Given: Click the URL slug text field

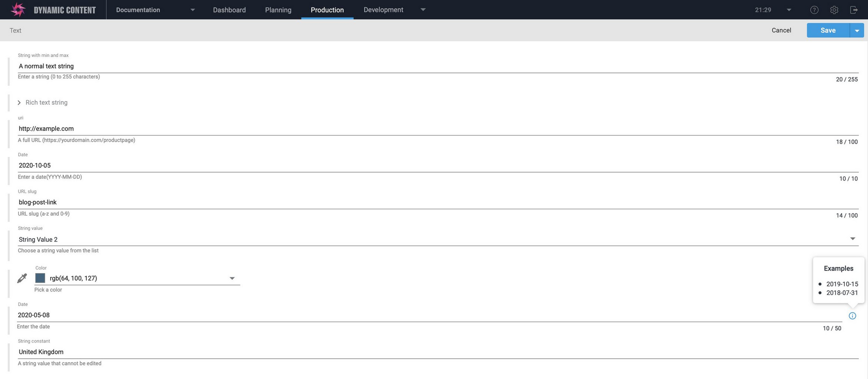Looking at the screenshot, I should [x=416, y=202].
